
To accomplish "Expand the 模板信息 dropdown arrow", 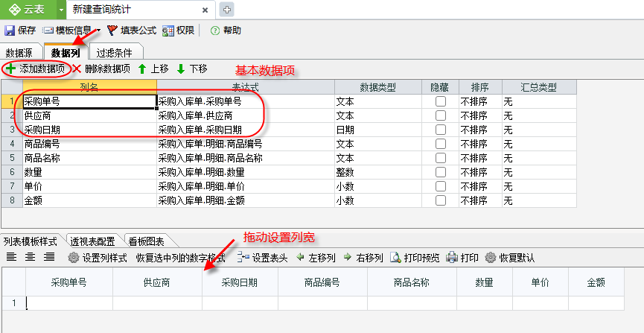I will coord(98,31).
